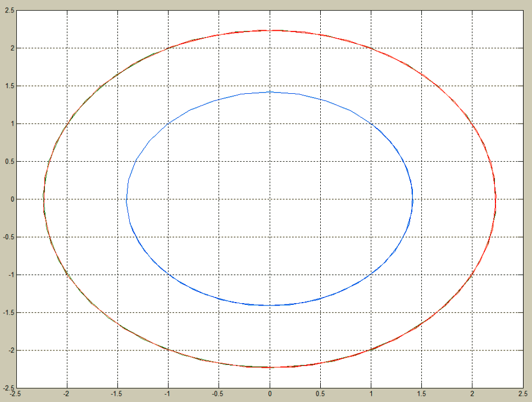Click the x-axis tick label 2
The width and height of the screenshot is (532, 402).
[x=472, y=394]
